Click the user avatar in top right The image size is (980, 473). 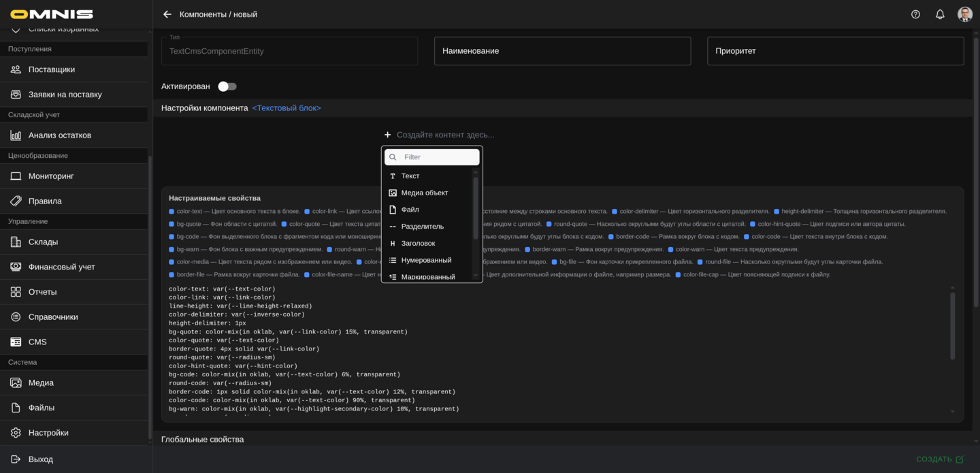click(964, 14)
